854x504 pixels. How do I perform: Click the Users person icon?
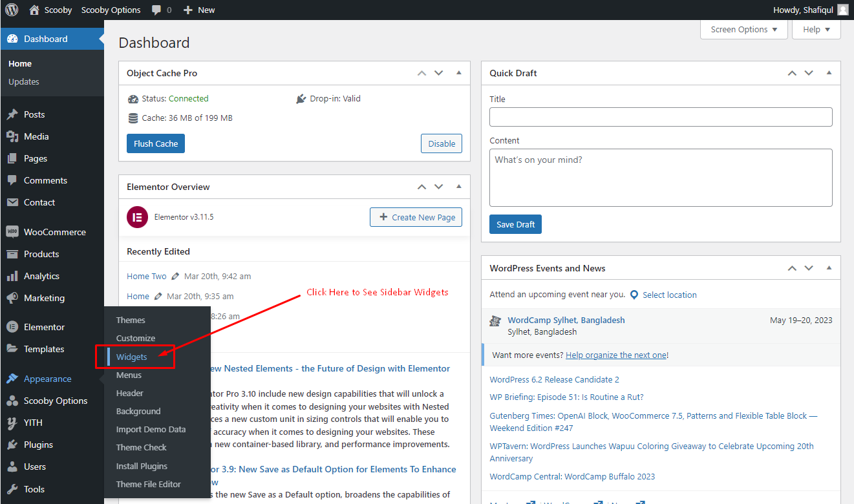click(x=12, y=467)
